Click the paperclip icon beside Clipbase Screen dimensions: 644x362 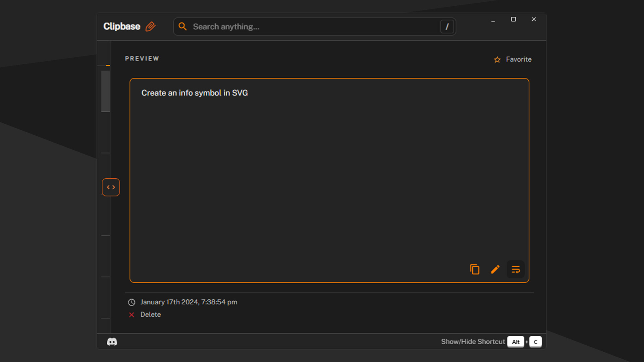(151, 26)
